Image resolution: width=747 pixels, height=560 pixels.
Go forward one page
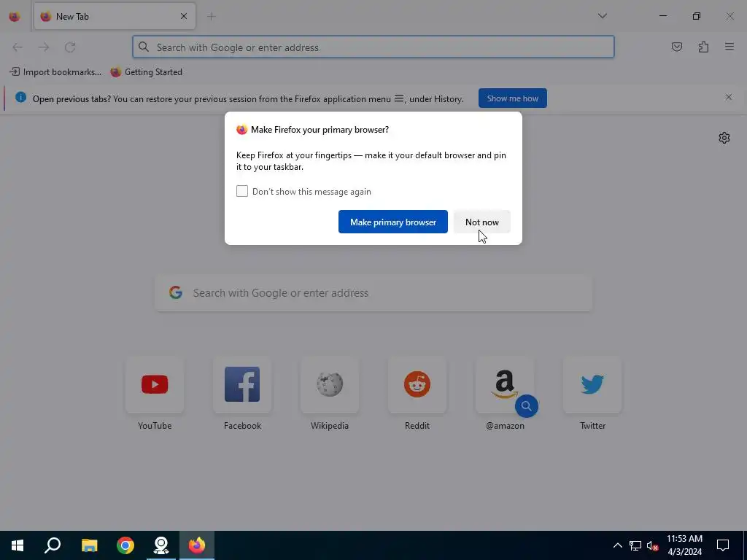coord(44,47)
